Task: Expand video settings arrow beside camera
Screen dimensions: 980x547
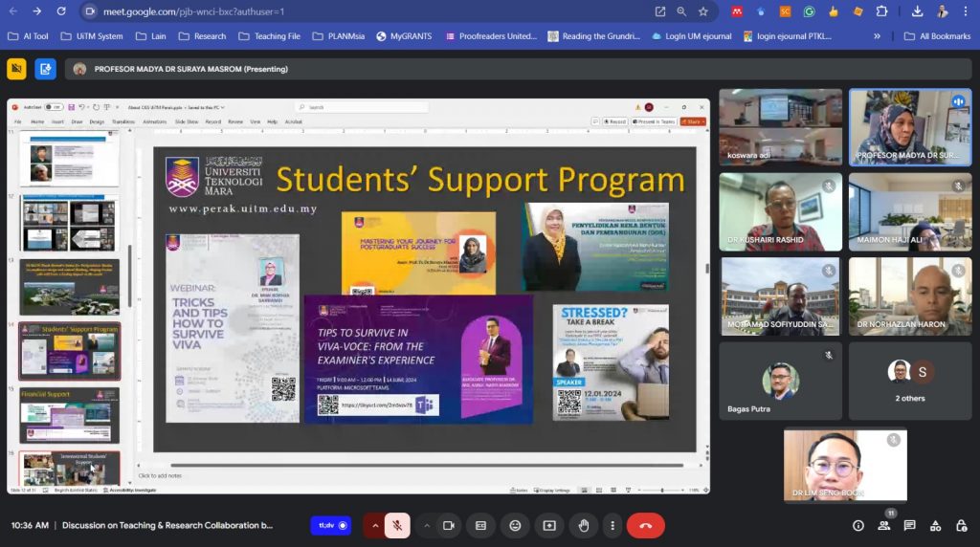Action: [x=427, y=525]
